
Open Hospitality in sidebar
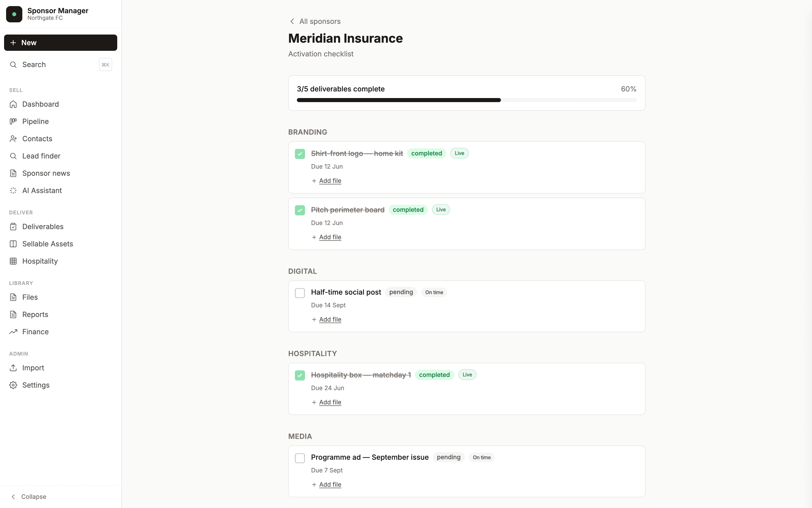[x=61, y=261]
